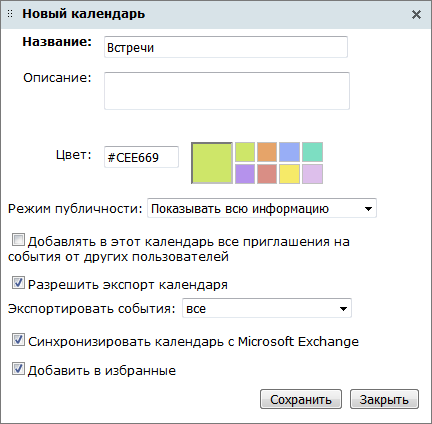Select the periwinkle blue color swatch
432x424 pixels.
(289, 152)
